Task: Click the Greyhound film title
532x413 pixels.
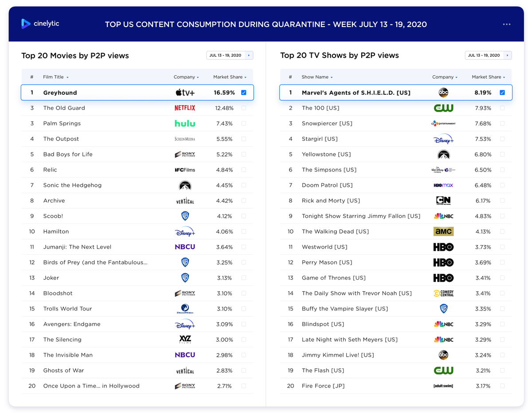Action: click(x=60, y=93)
